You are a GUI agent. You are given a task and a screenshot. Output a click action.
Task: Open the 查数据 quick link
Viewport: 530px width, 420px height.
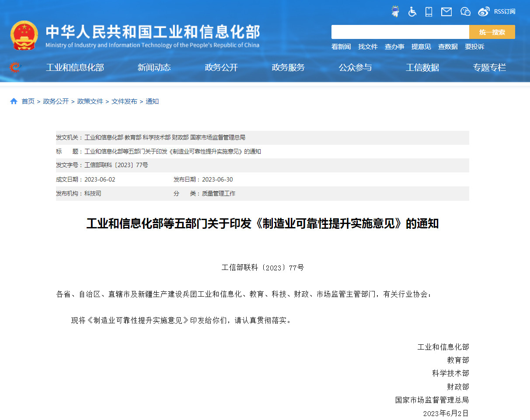pyautogui.click(x=448, y=47)
